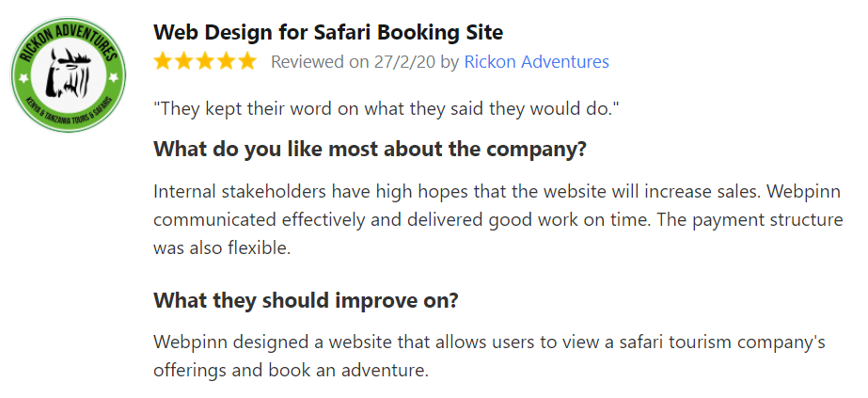
Task: Click the rhino illustration inside the logo
Action: tap(68, 74)
